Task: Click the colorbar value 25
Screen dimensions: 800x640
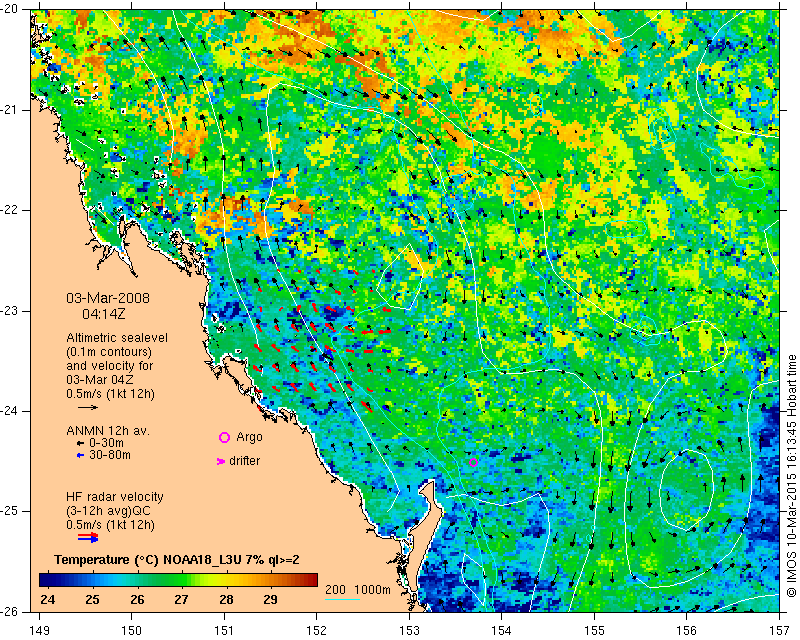Action: 92,599
